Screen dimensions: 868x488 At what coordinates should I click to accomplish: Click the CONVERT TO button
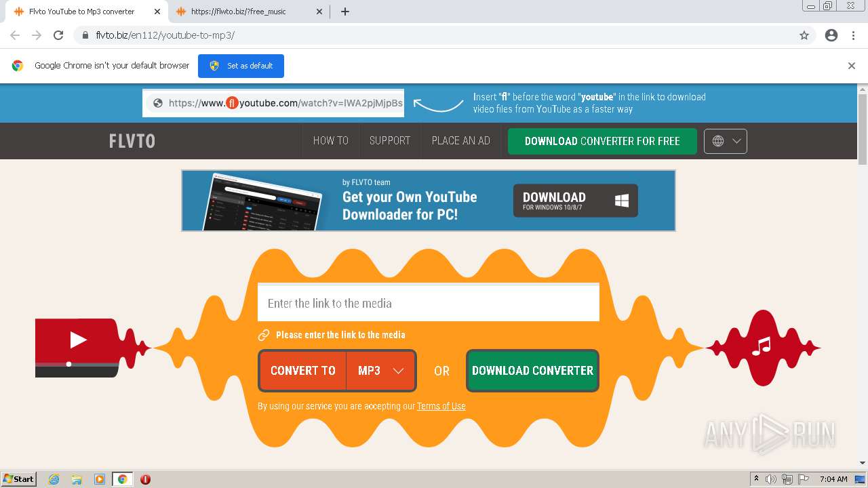(302, 371)
